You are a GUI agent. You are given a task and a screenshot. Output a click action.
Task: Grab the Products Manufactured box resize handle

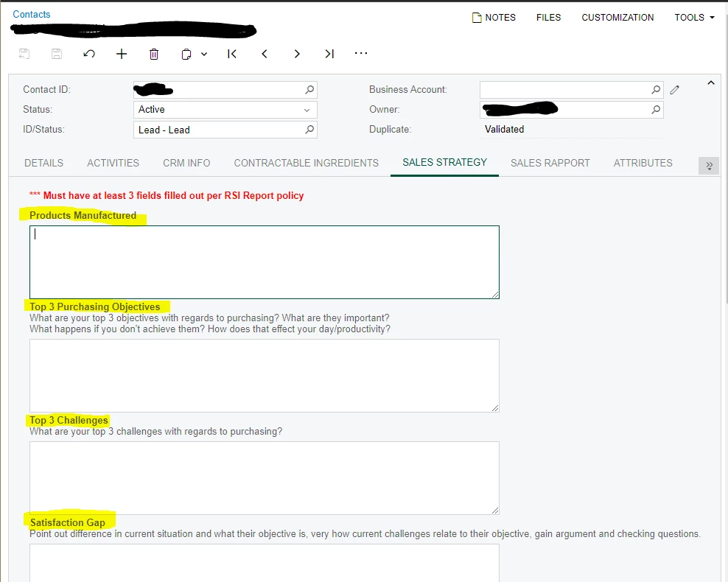click(x=495, y=295)
